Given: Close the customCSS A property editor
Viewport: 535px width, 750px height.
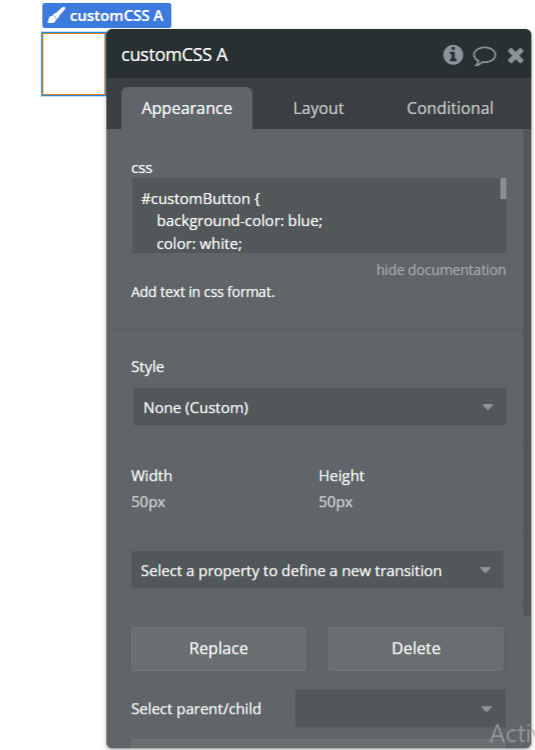Looking at the screenshot, I should pyautogui.click(x=515, y=55).
